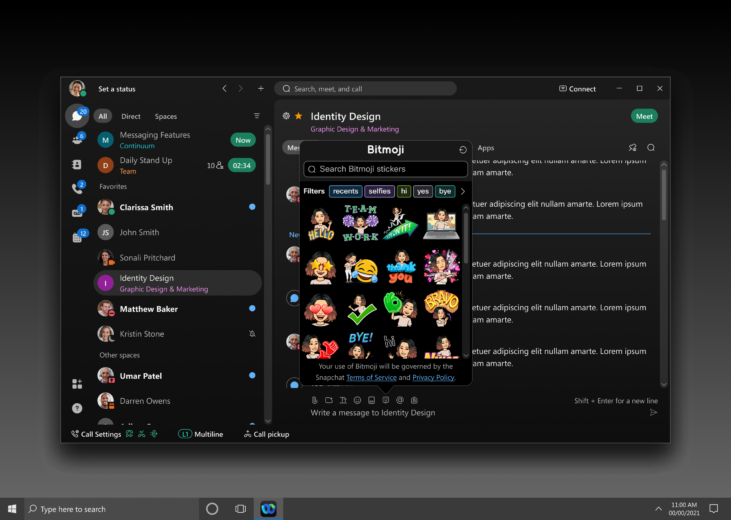This screenshot has height=520, width=731.
Task: Click the Bitmoji history refresh icon
Action: pos(462,149)
